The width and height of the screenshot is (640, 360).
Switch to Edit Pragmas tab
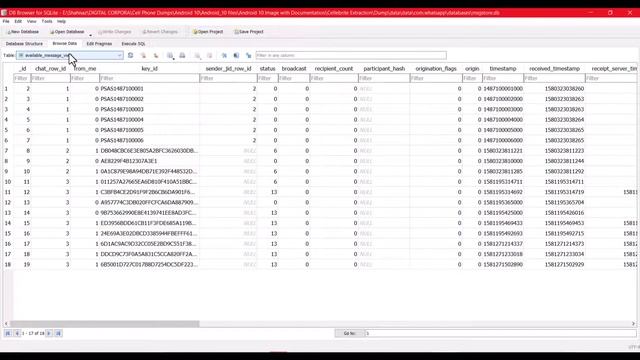99,44
